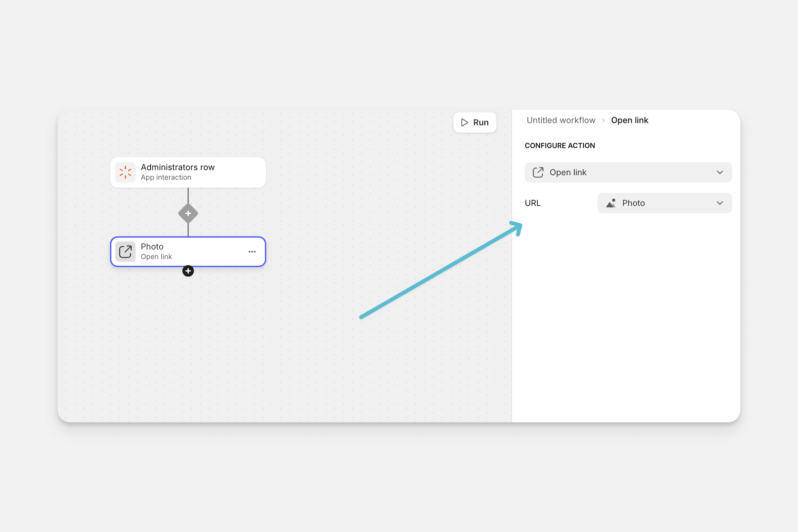The width and height of the screenshot is (798, 532).
Task: Add a step with the black plus button
Action: pyautogui.click(x=188, y=271)
